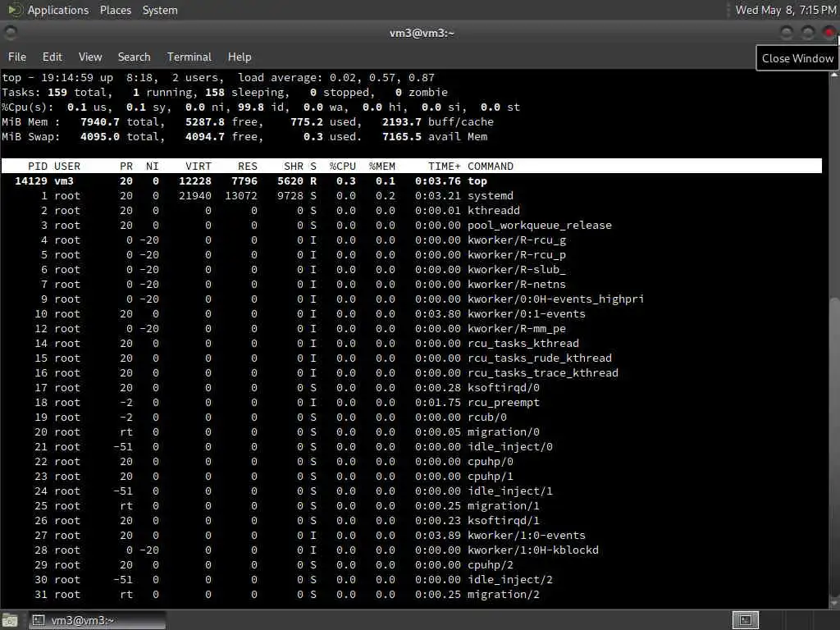Image resolution: width=840 pixels, height=630 pixels.
Task: Click the %CPU column header
Action: pyautogui.click(x=342, y=166)
